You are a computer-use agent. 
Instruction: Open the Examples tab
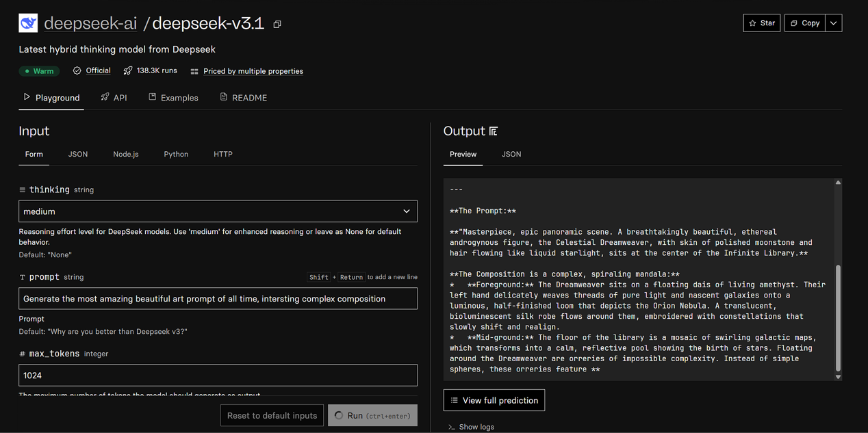click(173, 98)
